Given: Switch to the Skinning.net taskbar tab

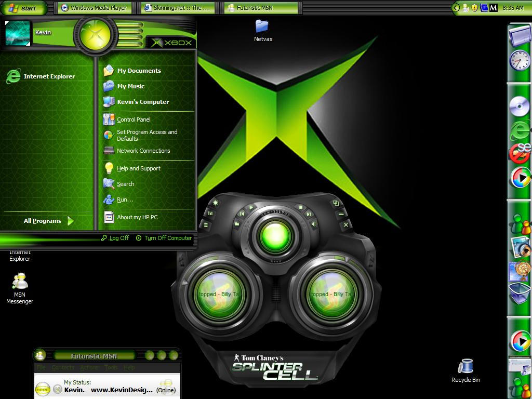Looking at the screenshot, I should [x=177, y=7].
